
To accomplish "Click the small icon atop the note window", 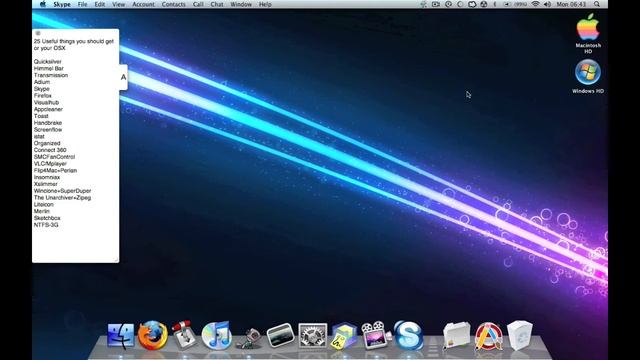I will point(38,33).
